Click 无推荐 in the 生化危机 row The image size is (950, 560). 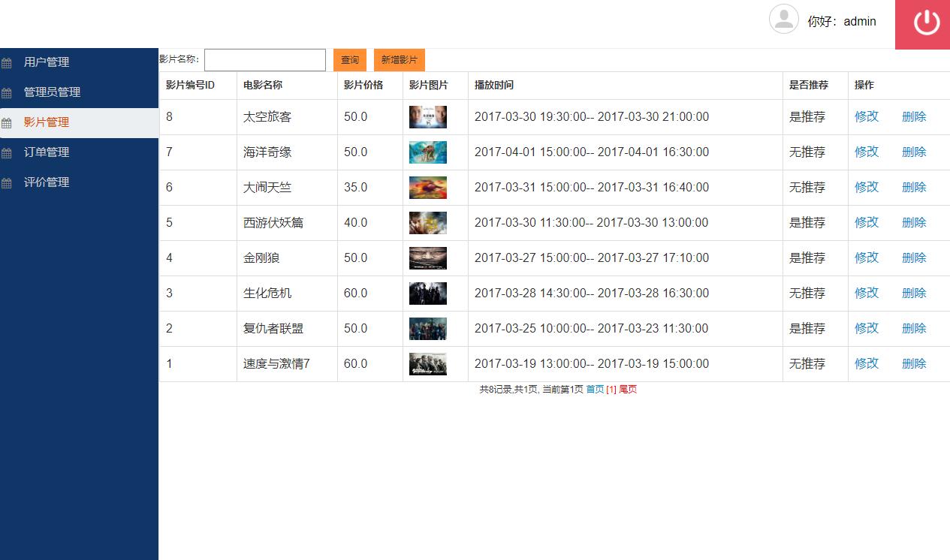pos(807,294)
